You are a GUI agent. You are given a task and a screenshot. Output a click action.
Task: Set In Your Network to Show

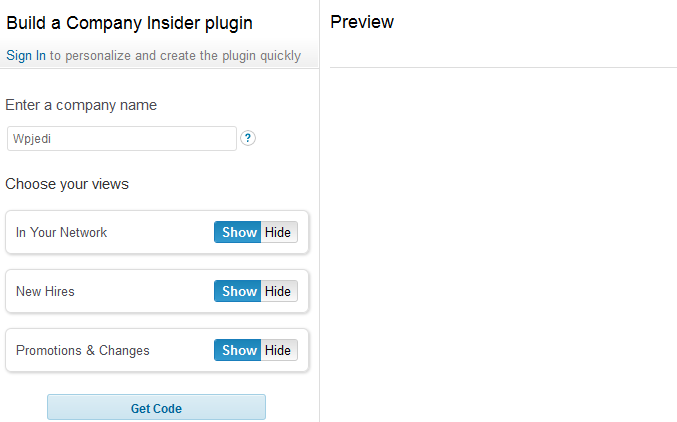[x=237, y=232]
